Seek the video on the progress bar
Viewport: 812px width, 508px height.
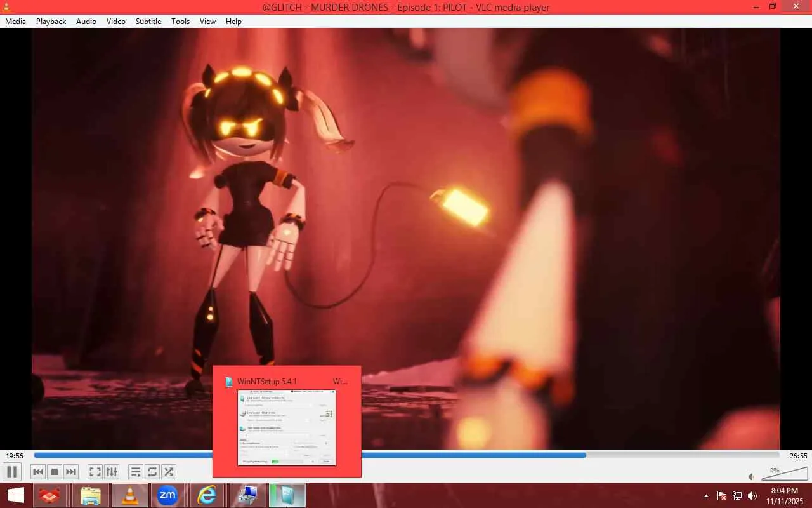click(406, 455)
